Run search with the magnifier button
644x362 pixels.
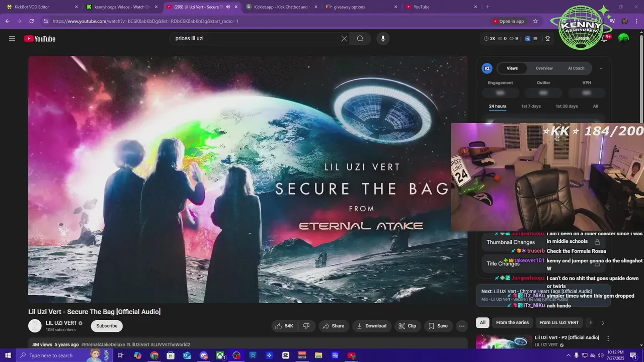[x=360, y=39]
